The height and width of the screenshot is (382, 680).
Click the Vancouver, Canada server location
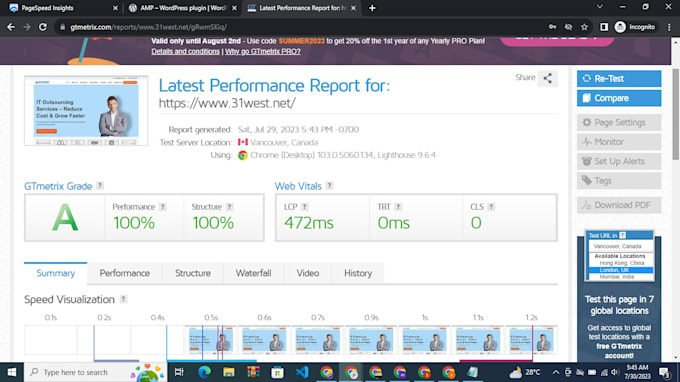click(284, 142)
